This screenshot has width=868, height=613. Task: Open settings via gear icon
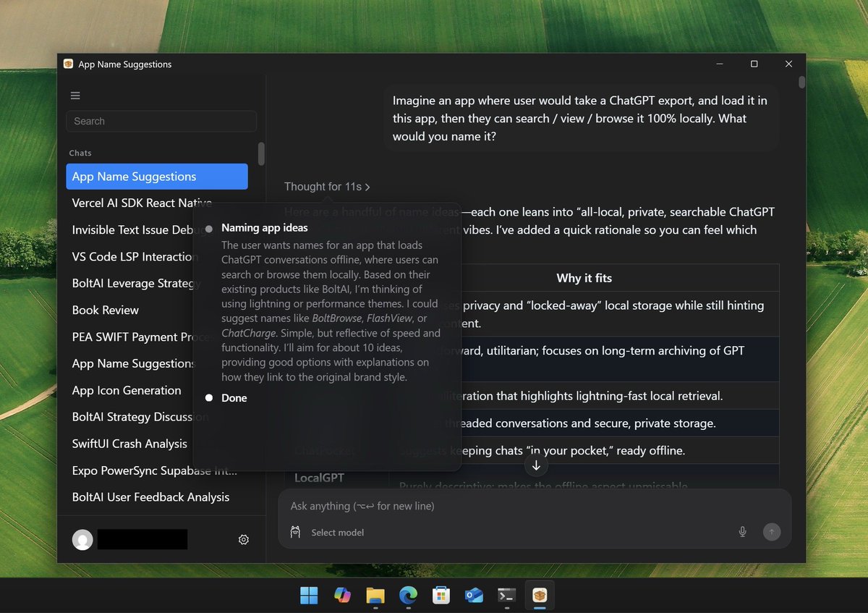pos(244,539)
